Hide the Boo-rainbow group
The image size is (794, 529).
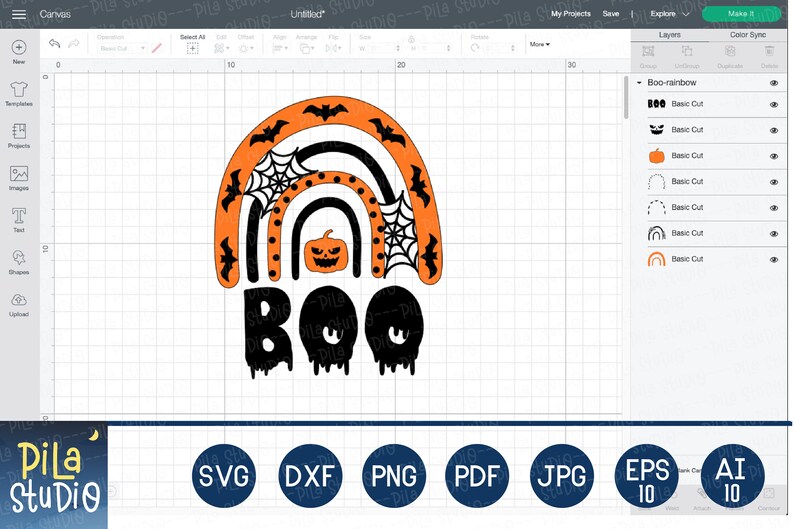[x=774, y=83]
